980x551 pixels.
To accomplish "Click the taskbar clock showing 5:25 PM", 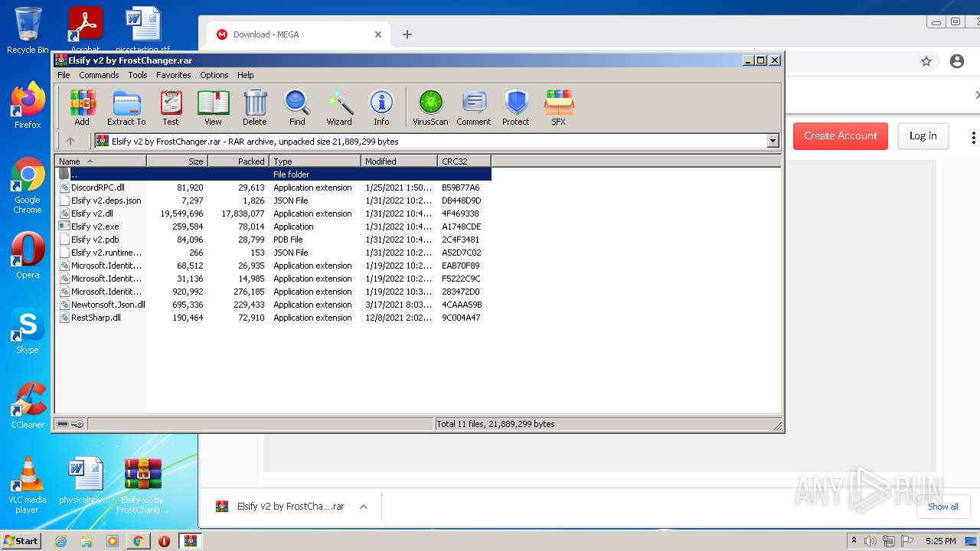I will (940, 541).
